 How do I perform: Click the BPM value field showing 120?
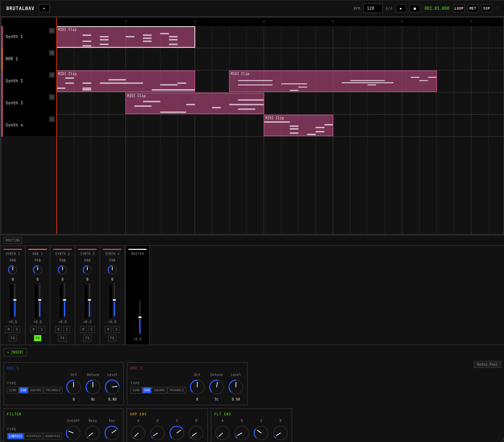[373, 8]
